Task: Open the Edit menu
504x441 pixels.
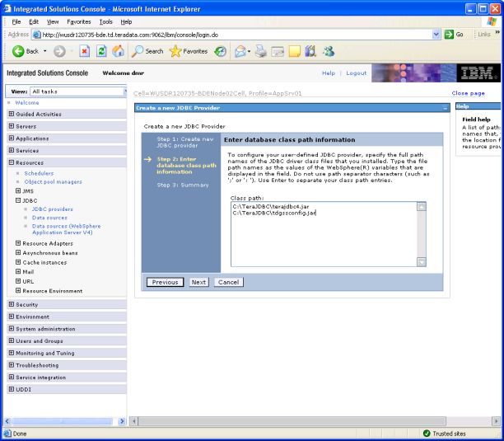Action: point(34,22)
